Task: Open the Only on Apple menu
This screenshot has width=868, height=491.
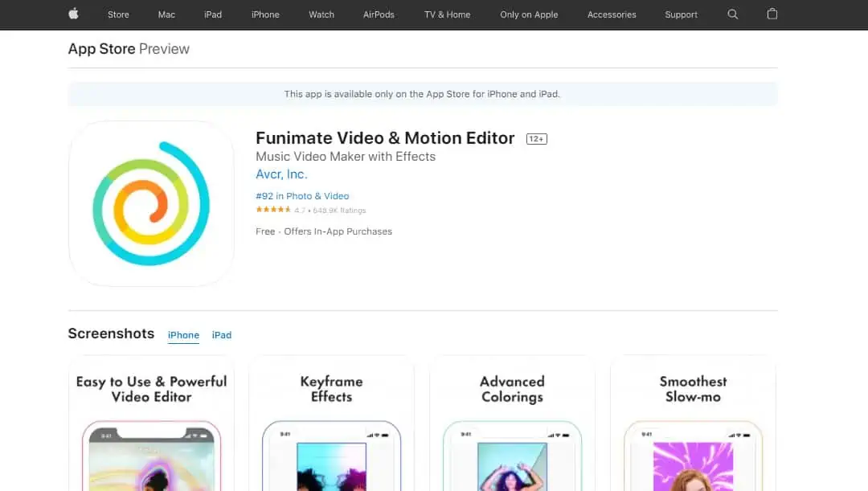Action: coord(529,15)
